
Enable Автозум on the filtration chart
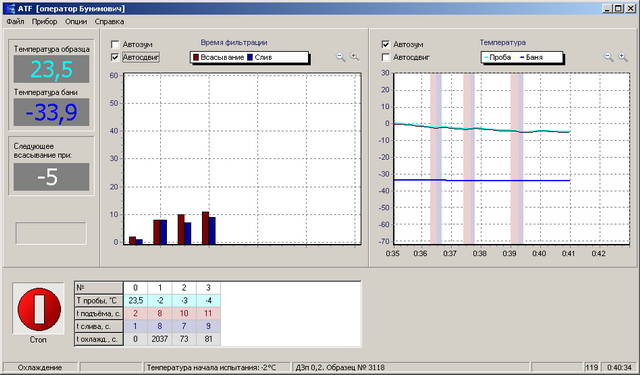[115, 44]
